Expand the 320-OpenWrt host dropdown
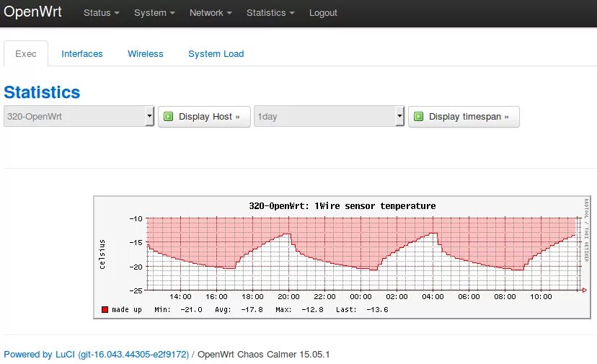 point(79,116)
